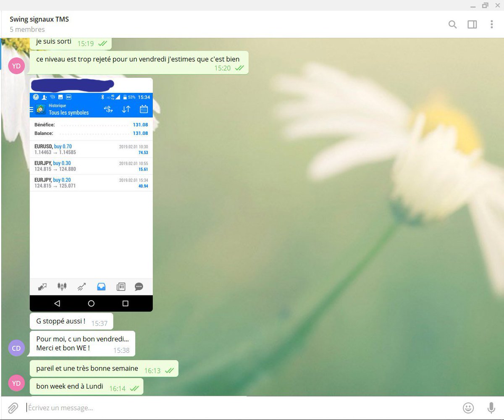This screenshot has height=420, width=504.
Task: Click the 15:20 timestamp
Action: 223,68
